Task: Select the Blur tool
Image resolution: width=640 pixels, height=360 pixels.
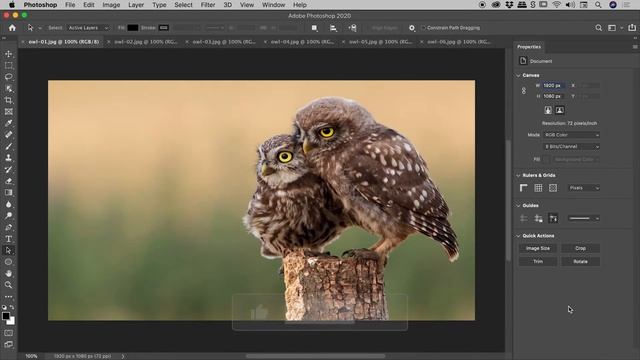Action: pos(8,204)
